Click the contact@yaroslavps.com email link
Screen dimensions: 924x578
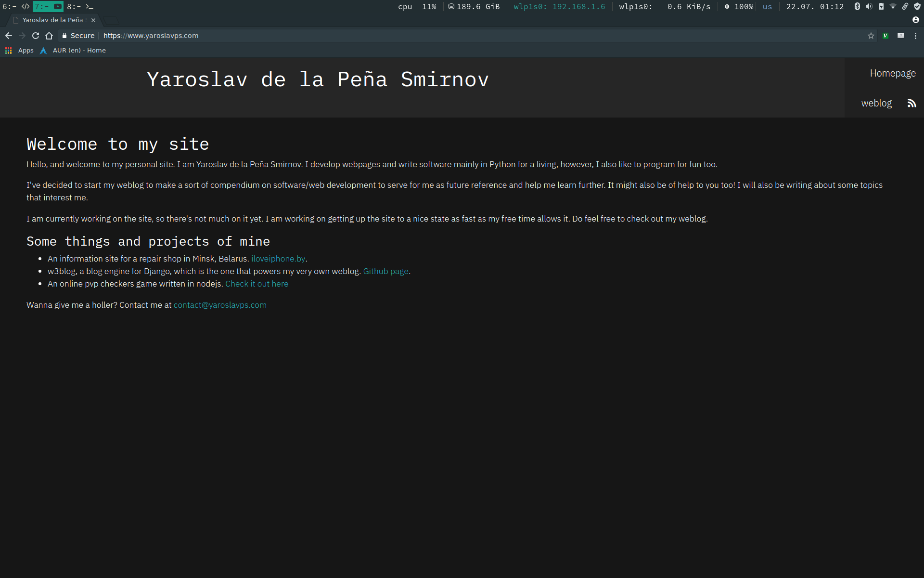[219, 305]
